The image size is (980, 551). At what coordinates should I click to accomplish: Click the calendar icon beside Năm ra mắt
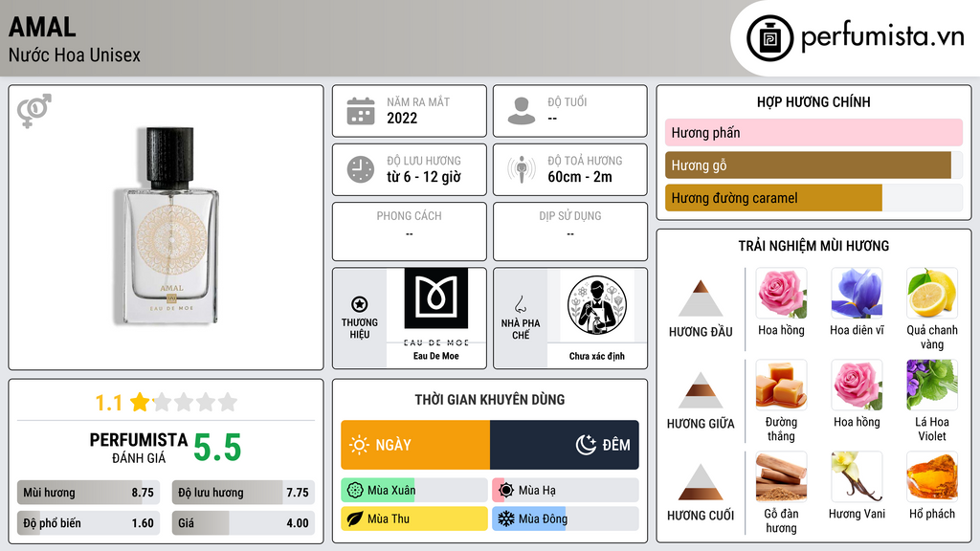point(361,111)
